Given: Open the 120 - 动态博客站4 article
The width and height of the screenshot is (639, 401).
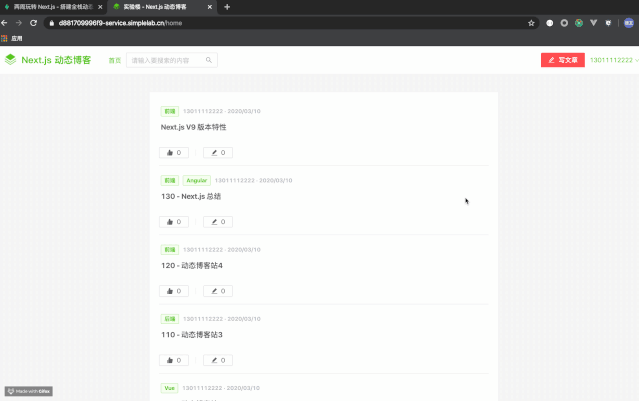Looking at the screenshot, I should 192,266.
